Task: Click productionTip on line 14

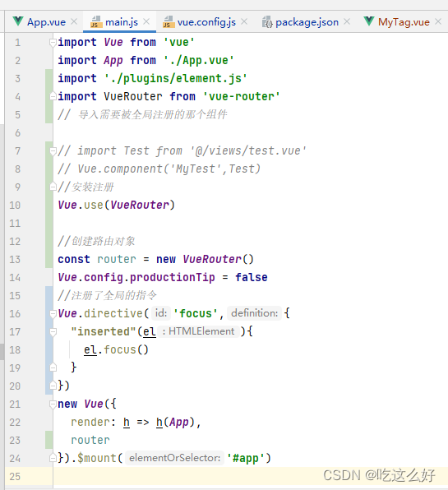Action: pyautogui.click(x=172, y=278)
